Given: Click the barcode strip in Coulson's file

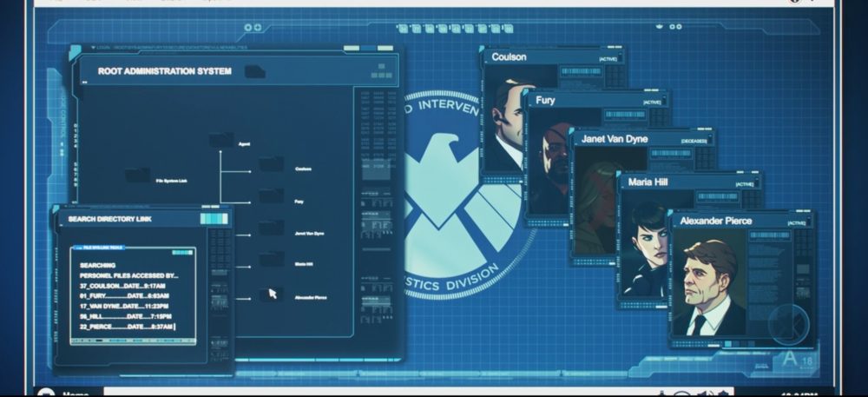Looking at the screenshot, I should pos(581,71).
